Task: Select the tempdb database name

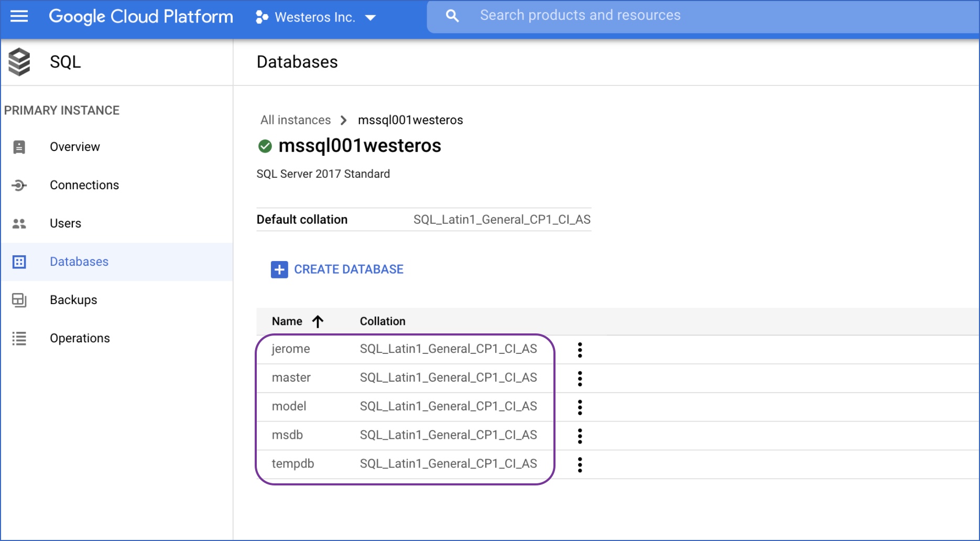Action: (293, 464)
